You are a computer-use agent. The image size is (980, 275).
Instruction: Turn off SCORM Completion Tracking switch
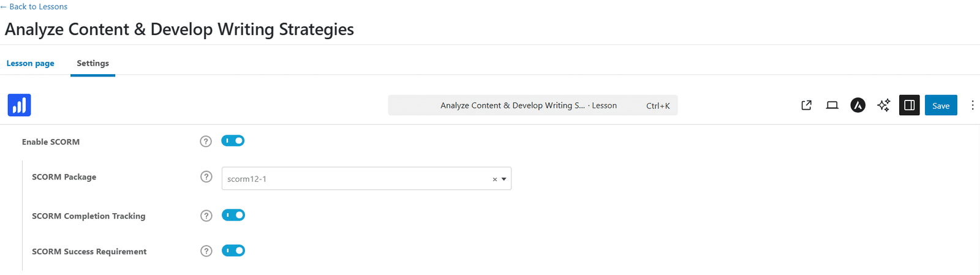coord(233,215)
